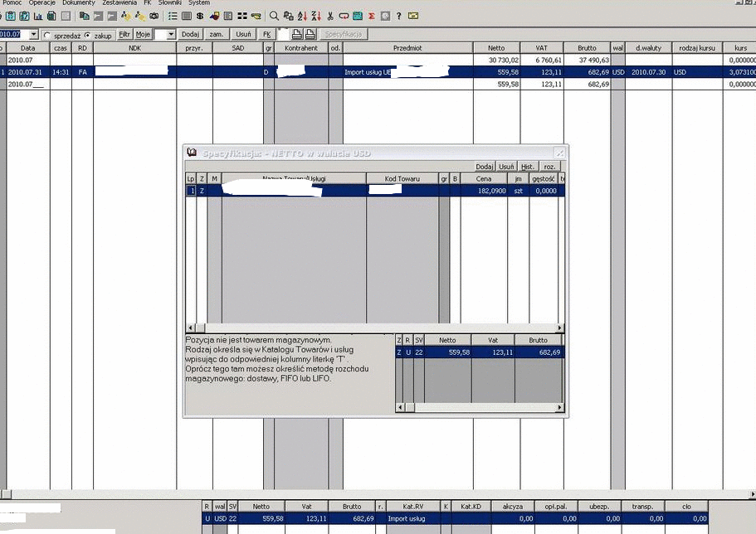Select the 'zakup' radio button
Screen dimensions: 756x534
click(88, 35)
